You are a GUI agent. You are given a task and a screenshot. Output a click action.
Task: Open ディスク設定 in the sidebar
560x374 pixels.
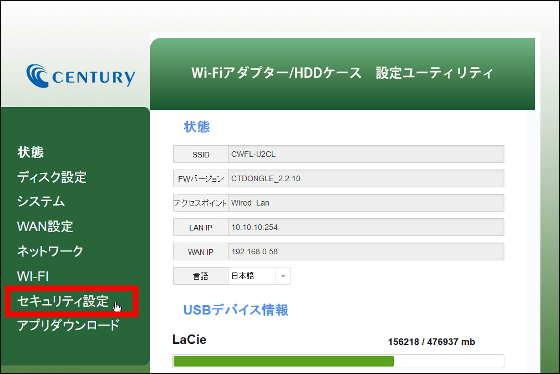click(52, 177)
